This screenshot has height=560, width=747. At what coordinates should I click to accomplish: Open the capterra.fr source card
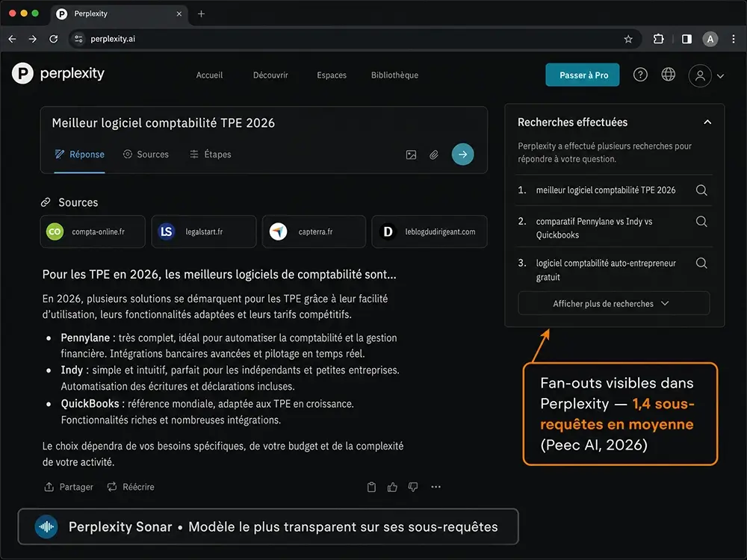point(314,232)
